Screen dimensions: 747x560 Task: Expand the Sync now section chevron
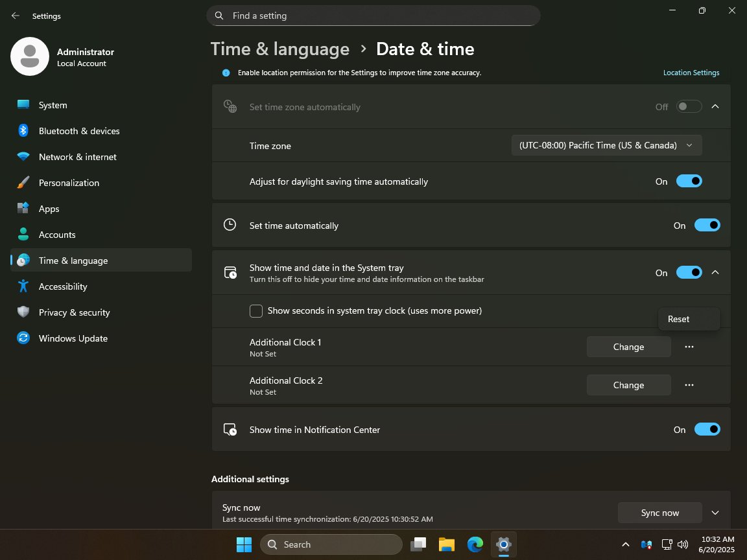click(715, 513)
